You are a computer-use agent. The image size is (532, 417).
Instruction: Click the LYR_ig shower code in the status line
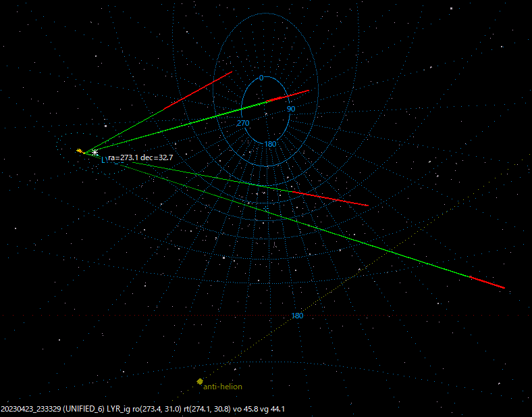click(x=118, y=409)
